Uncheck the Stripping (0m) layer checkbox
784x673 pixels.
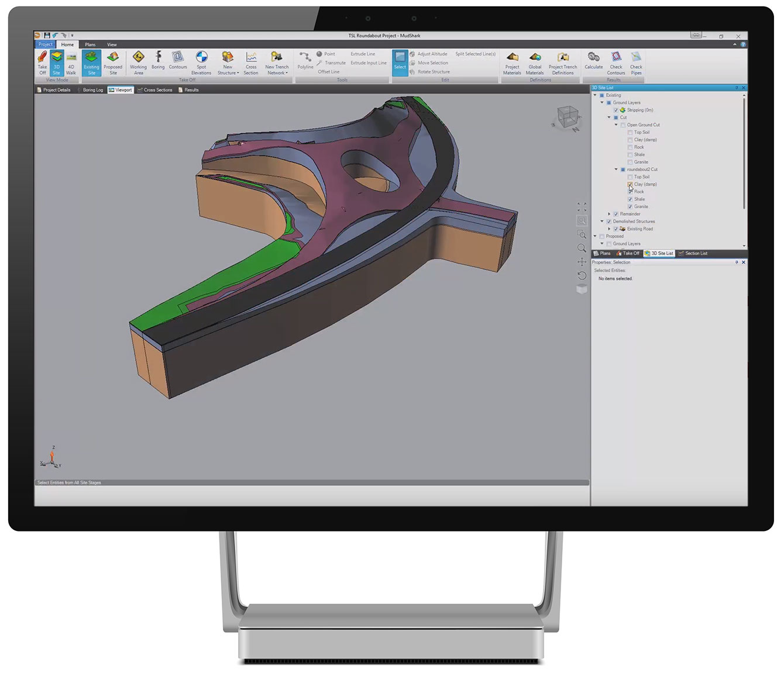tap(615, 110)
